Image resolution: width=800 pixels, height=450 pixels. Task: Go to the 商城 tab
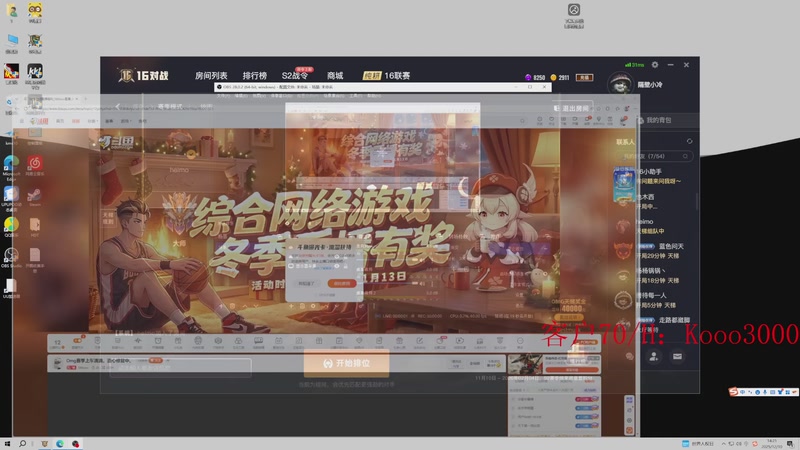(335, 76)
